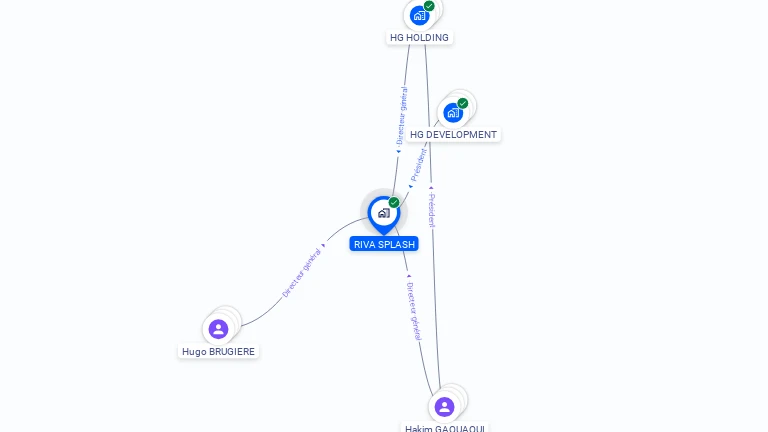The height and width of the screenshot is (432, 768).
Task: Click the Directeur général link from Hugo BRUGIERE
Action: [x=302, y=273]
